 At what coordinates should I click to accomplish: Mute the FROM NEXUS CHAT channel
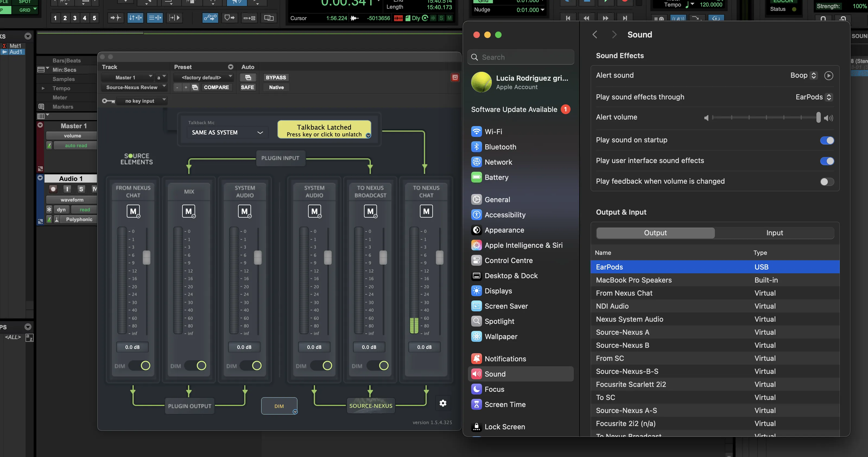tap(133, 211)
